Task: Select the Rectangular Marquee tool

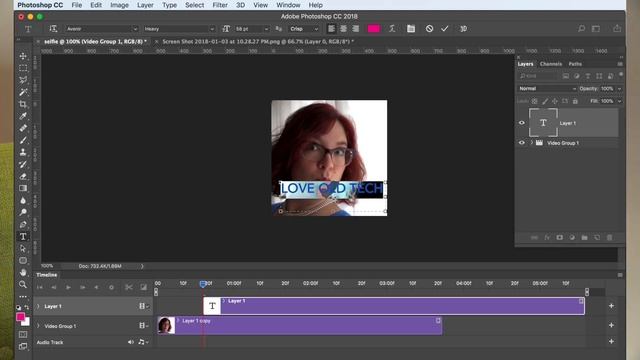Action: pos(23,68)
